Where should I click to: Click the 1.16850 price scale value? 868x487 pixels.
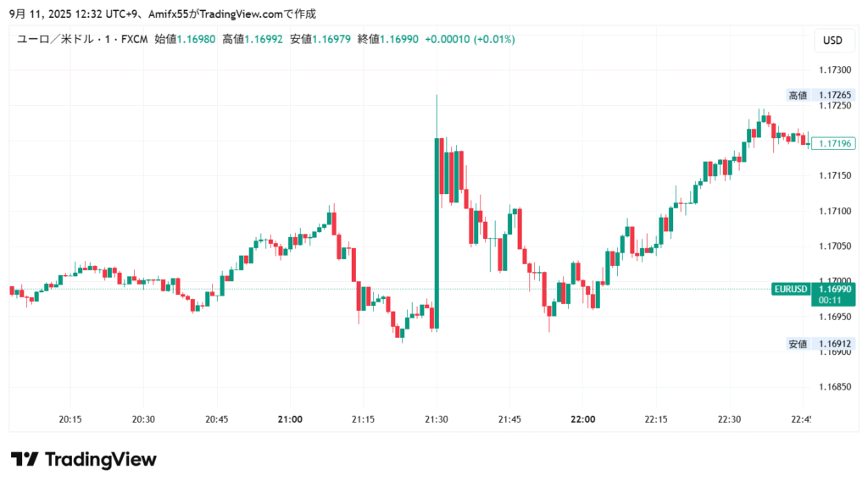point(835,386)
